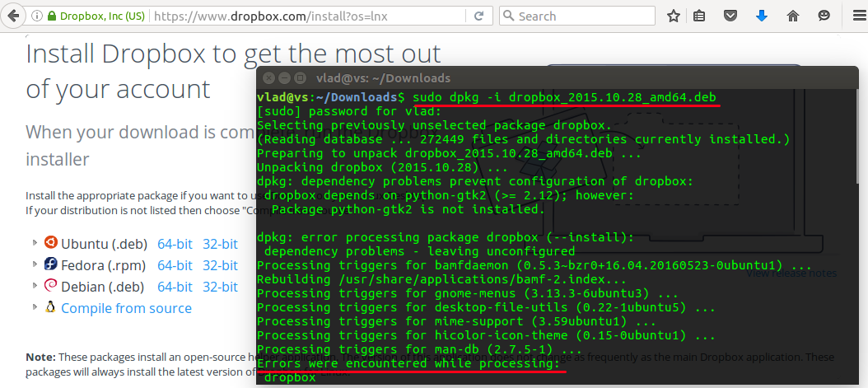Click inside the Search box
This screenshot has width=868, height=388.
(x=577, y=16)
